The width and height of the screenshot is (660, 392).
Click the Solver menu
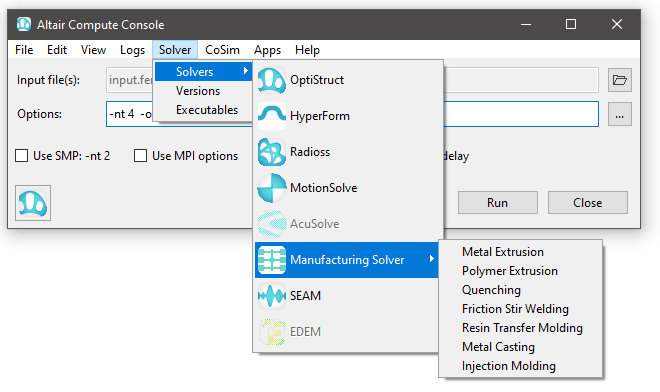click(175, 50)
